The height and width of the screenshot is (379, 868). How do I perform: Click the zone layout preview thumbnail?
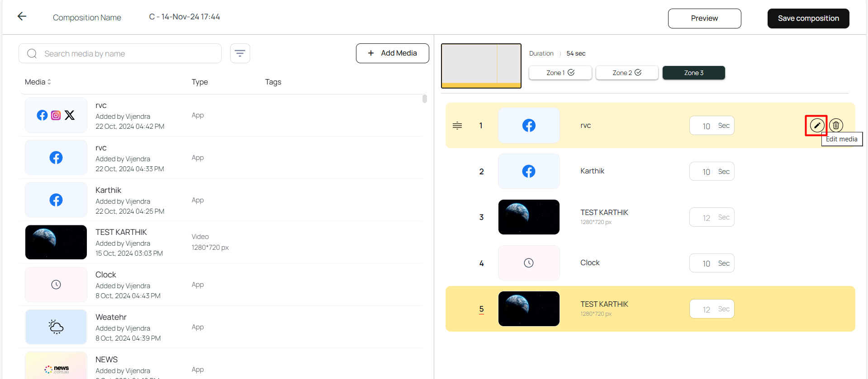(481, 66)
